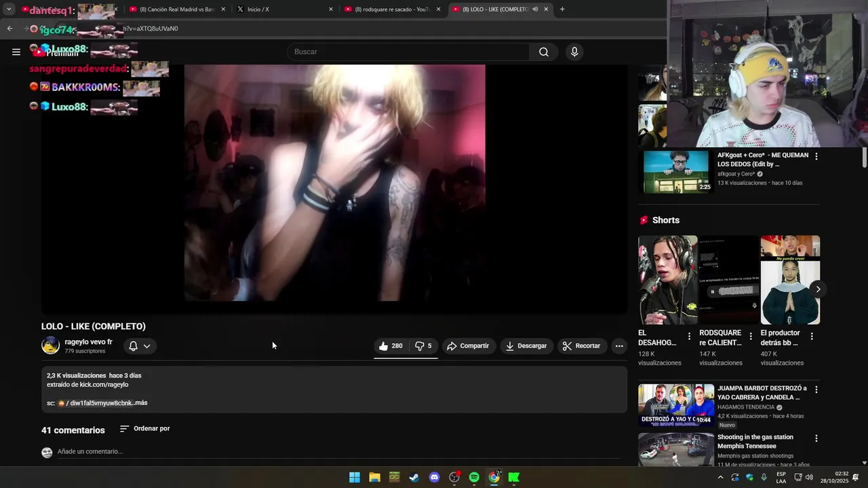The image size is (868, 488).
Task: Click the 2,3 K visualizaciones description text
Action: (76, 375)
